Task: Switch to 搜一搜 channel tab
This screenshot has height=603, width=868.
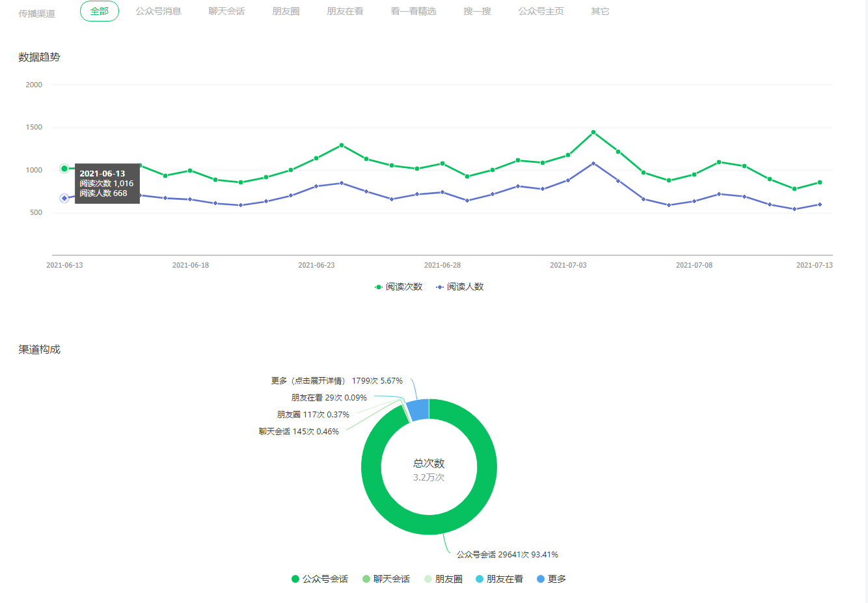Action: click(x=477, y=11)
